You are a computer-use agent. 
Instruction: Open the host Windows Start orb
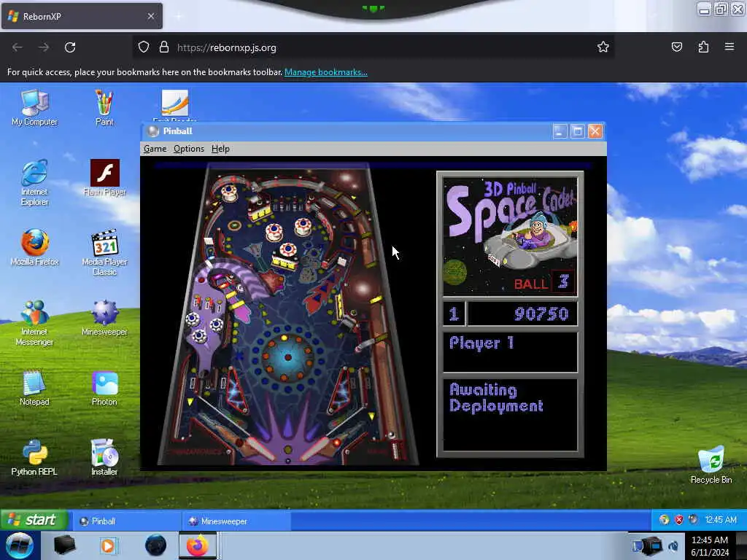20,545
